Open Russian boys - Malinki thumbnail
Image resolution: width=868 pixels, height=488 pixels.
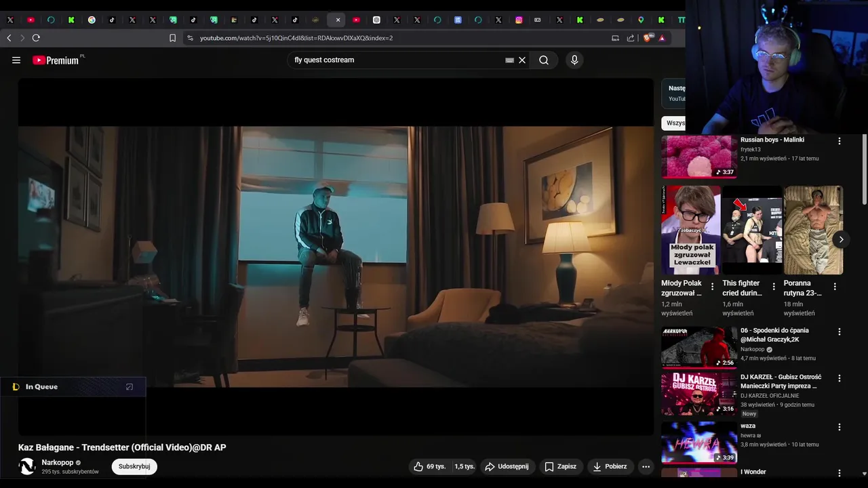pos(699,157)
